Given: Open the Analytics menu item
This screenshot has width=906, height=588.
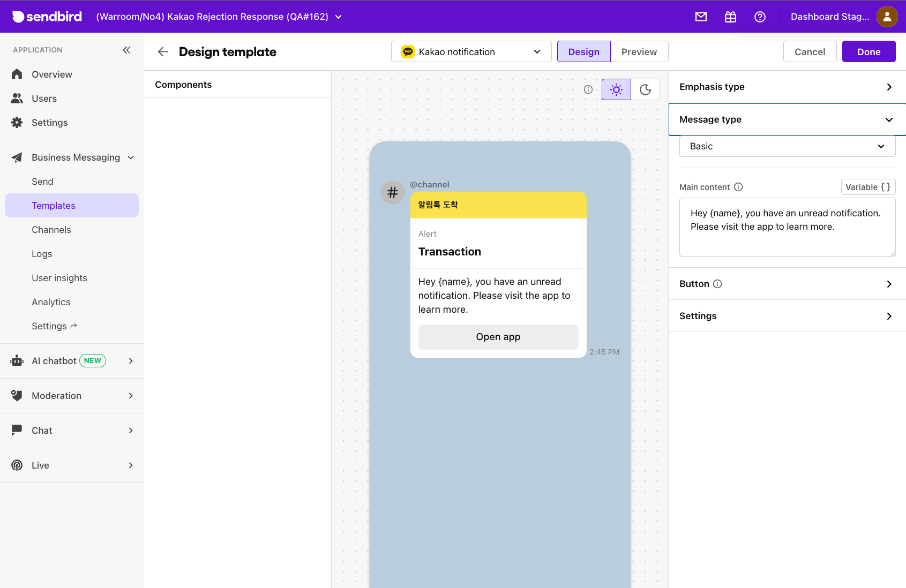Looking at the screenshot, I should click(x=72, y=302).
